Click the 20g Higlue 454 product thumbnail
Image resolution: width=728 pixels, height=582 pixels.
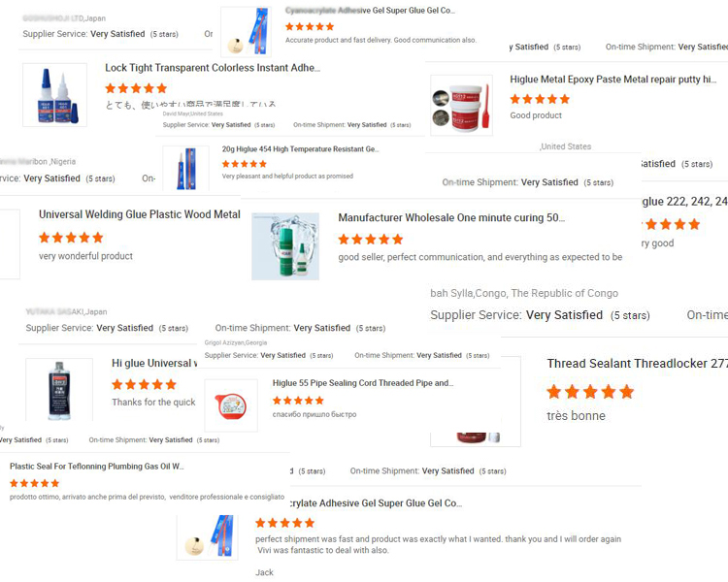pos(185,168)
